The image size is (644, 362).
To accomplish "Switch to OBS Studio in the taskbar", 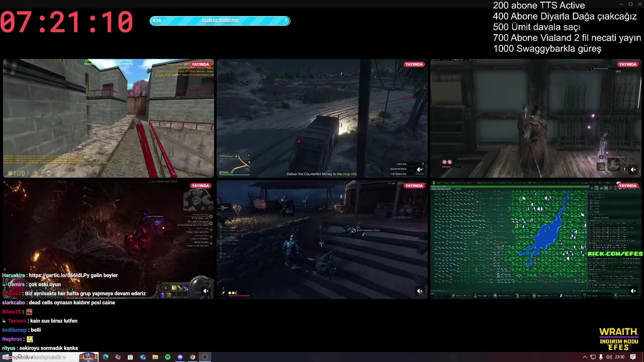I will tap(205, 357).
